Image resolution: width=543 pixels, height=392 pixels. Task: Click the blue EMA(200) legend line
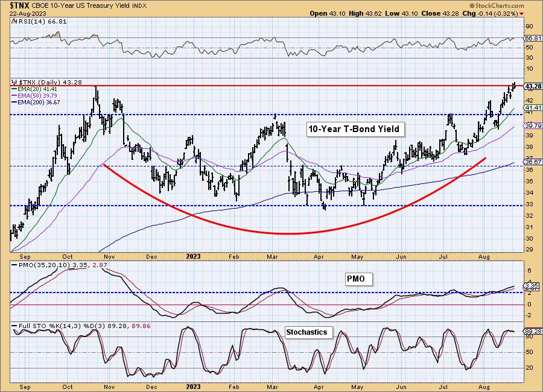click(x=14, y=102)
